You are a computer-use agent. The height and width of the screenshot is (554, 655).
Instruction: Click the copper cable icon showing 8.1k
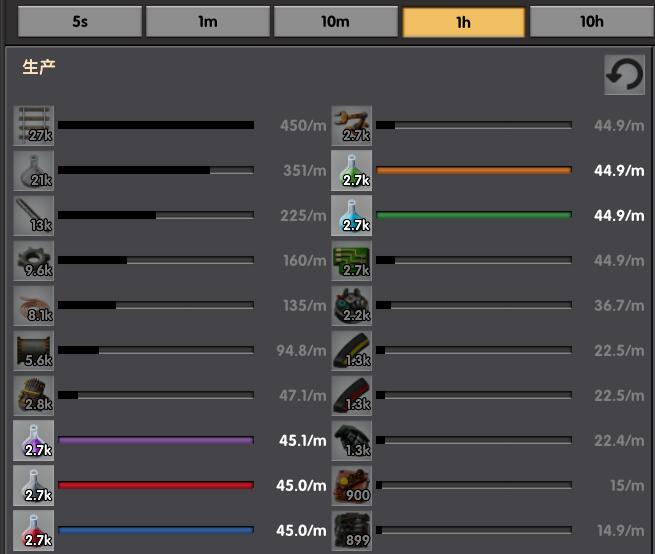point(35,306)
